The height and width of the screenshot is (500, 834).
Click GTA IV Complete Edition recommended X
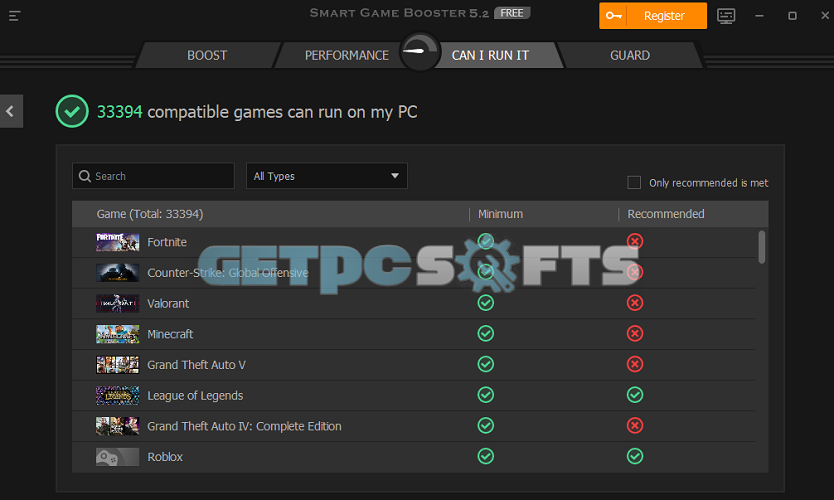coord(635,426)
